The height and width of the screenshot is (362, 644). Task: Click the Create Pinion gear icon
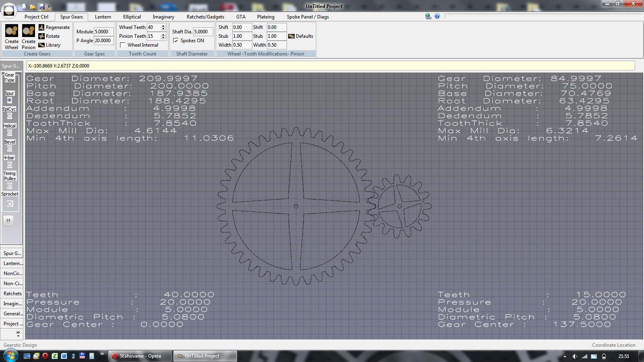tap(28, 31)
